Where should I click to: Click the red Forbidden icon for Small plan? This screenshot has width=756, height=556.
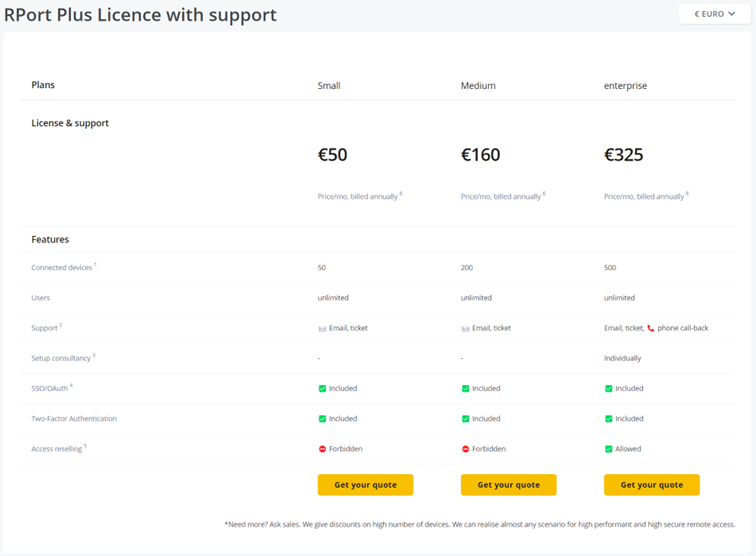[322, 449]
